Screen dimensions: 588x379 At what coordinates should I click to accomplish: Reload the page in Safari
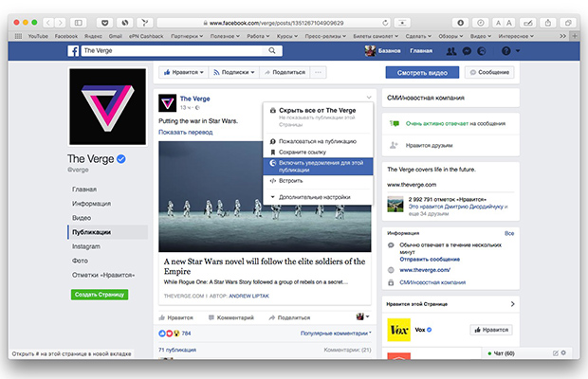[x=385, y=23]
